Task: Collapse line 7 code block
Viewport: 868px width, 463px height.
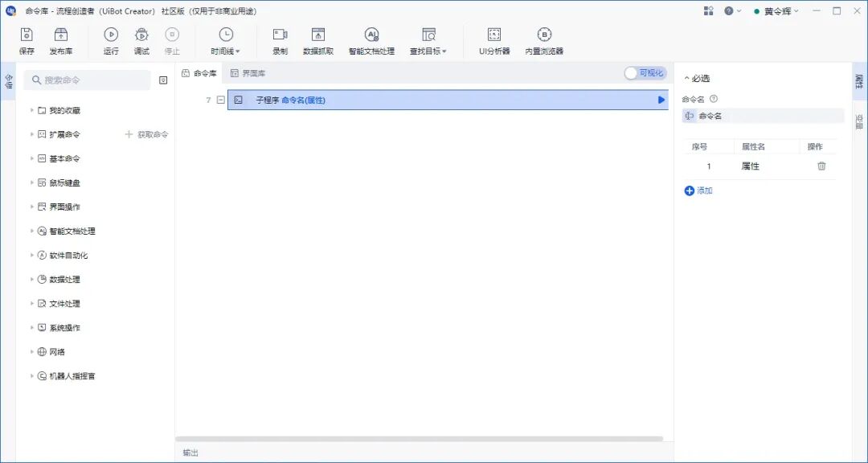Action: point(221,100)
